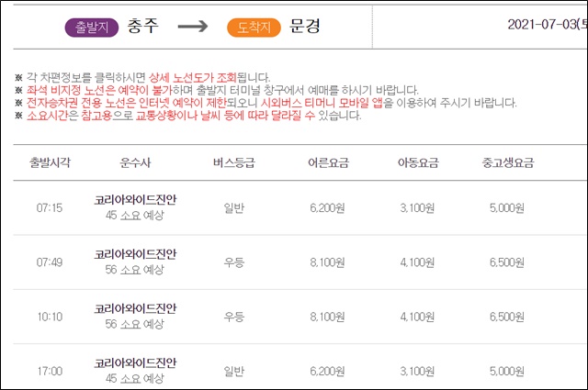Click student fare 5,000원 in 17:00 row
588x390 pixels.
point(507,371)
